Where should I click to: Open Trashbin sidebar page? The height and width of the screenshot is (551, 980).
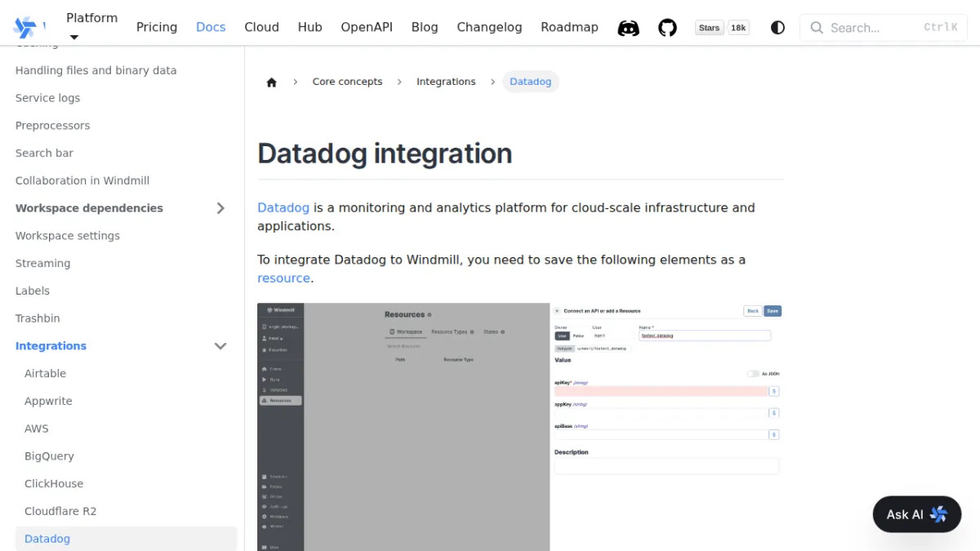coord(38,318)
